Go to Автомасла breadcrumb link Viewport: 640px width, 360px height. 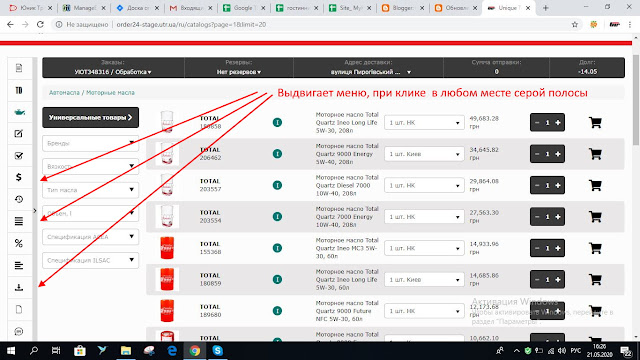pyautogui.click(x=64, y=93)
